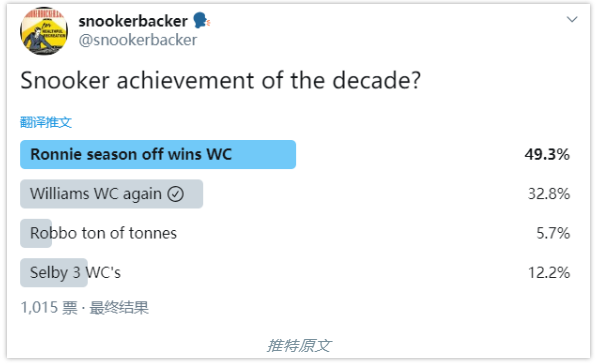Click the tweet text Snooker achievement of the decade

(220, 81)
